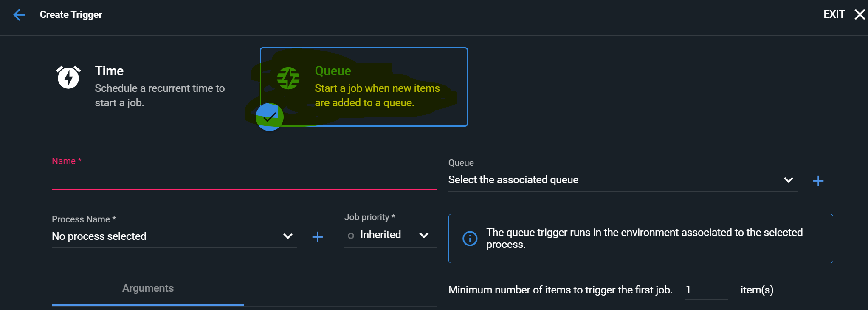Viewport: 868px width, 310px height.
Task: Click the green Queue trigger icon
Action: point(288,78)
